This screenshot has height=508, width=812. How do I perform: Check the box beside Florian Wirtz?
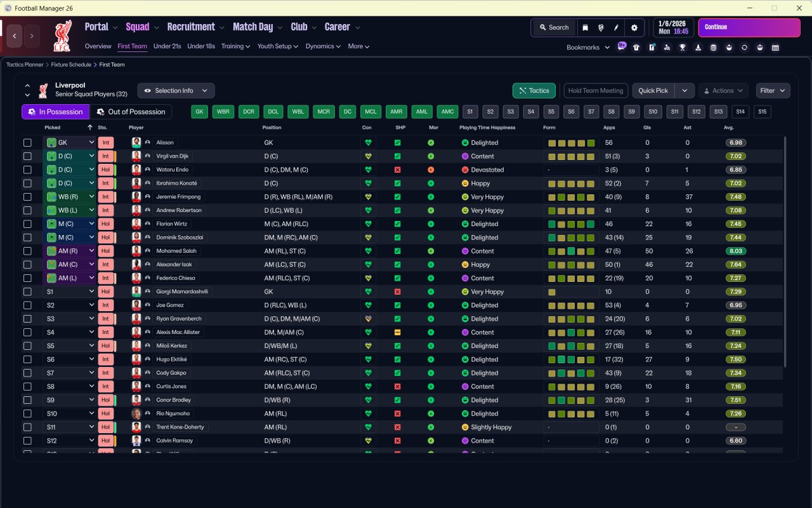click(27, 224)
